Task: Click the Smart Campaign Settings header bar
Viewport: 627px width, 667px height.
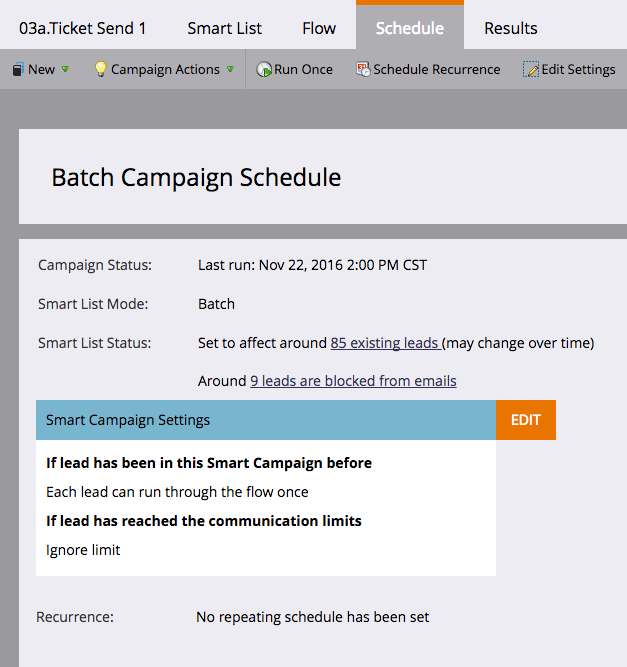Action: (265, 420)
